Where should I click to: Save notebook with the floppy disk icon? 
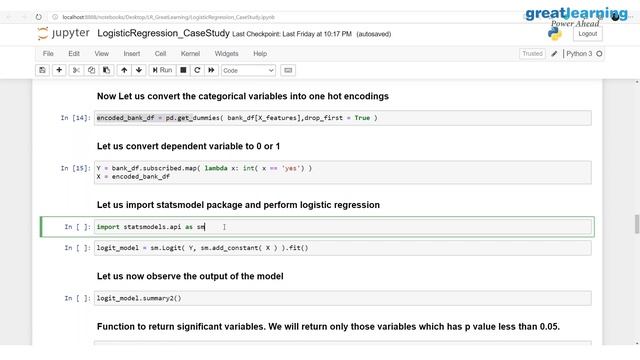[x=42, y=70]
